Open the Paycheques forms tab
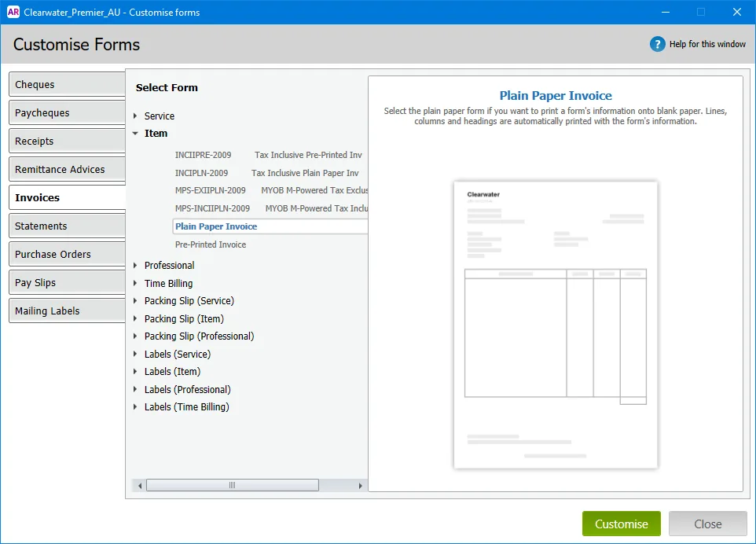This screenshot has width=756, height=544. [67, 113]
